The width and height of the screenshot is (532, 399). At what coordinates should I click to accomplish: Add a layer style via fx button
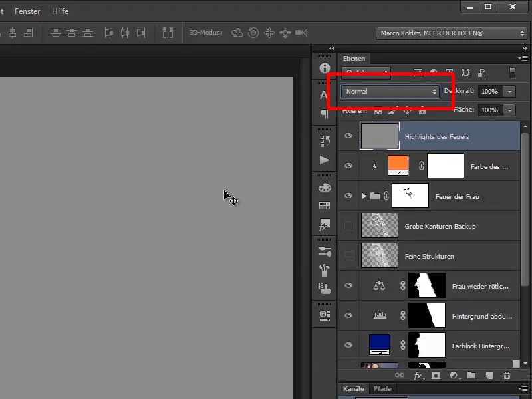[x=418, y=376]
